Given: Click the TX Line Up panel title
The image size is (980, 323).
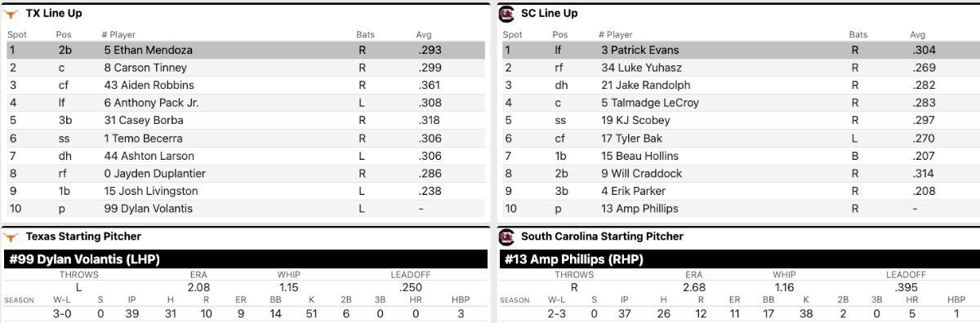Looking at the screenshot, I should [54, 13].
